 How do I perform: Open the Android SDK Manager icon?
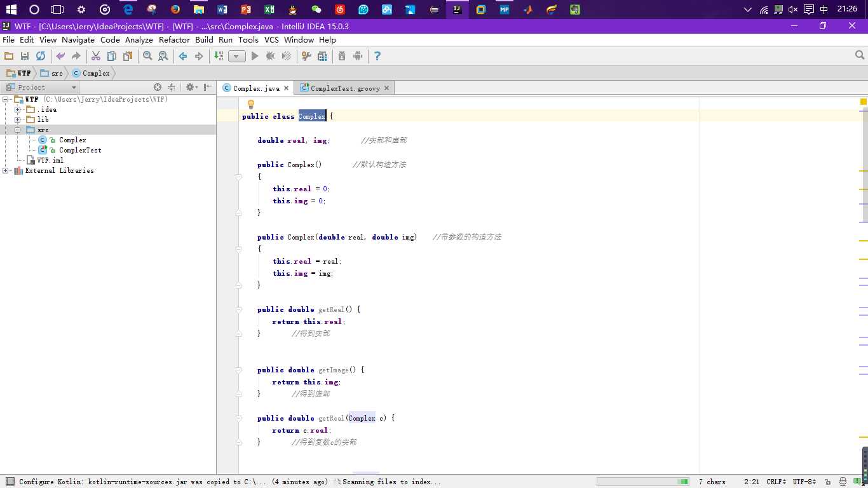(x=342, y=56)
